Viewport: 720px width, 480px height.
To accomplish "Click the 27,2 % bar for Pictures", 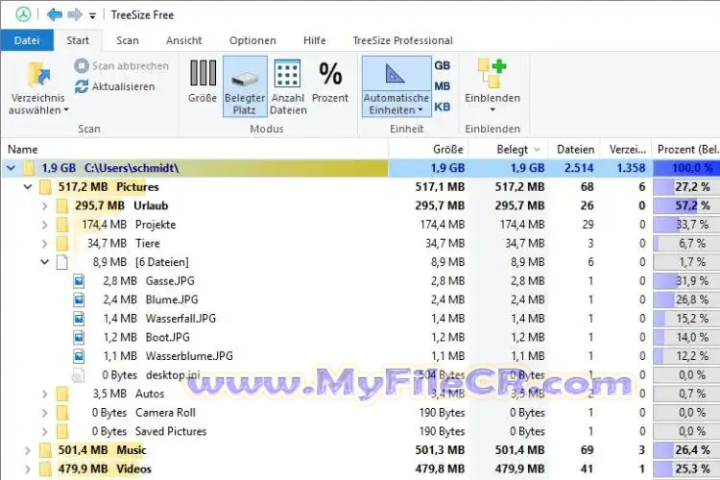I will (x=686, y=187).
